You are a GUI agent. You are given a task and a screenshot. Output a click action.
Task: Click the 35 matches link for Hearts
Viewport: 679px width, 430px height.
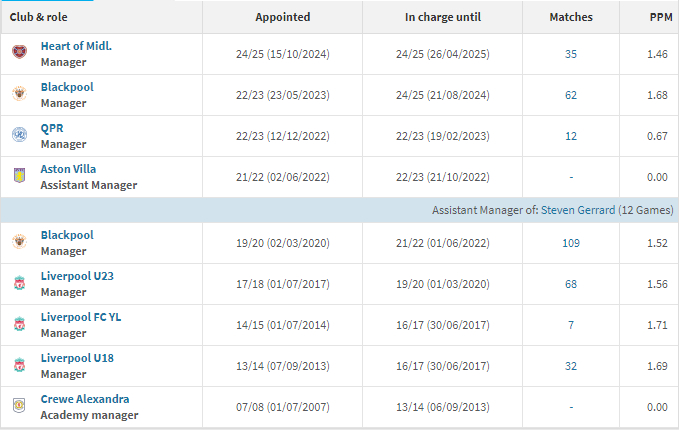tap(571, 54)
